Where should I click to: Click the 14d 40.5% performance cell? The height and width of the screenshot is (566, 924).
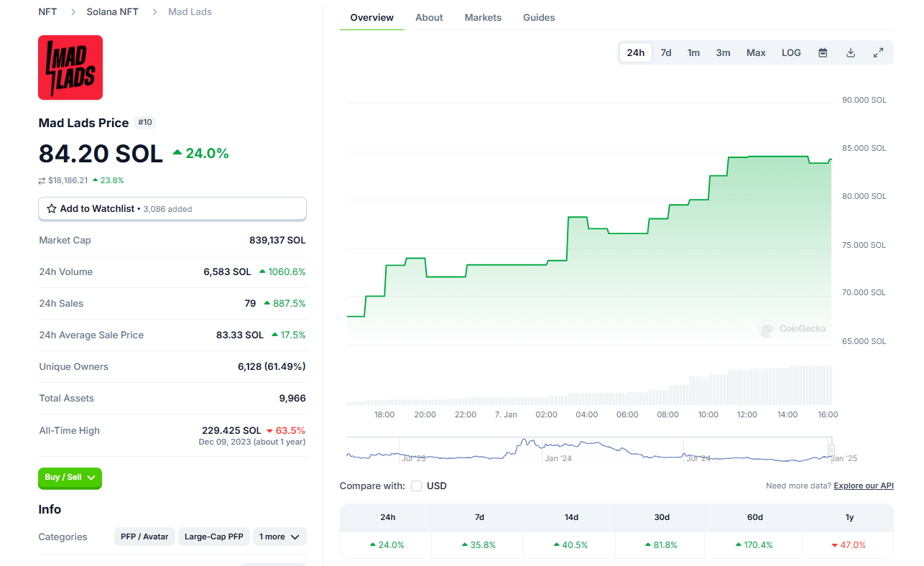point(570,545)
